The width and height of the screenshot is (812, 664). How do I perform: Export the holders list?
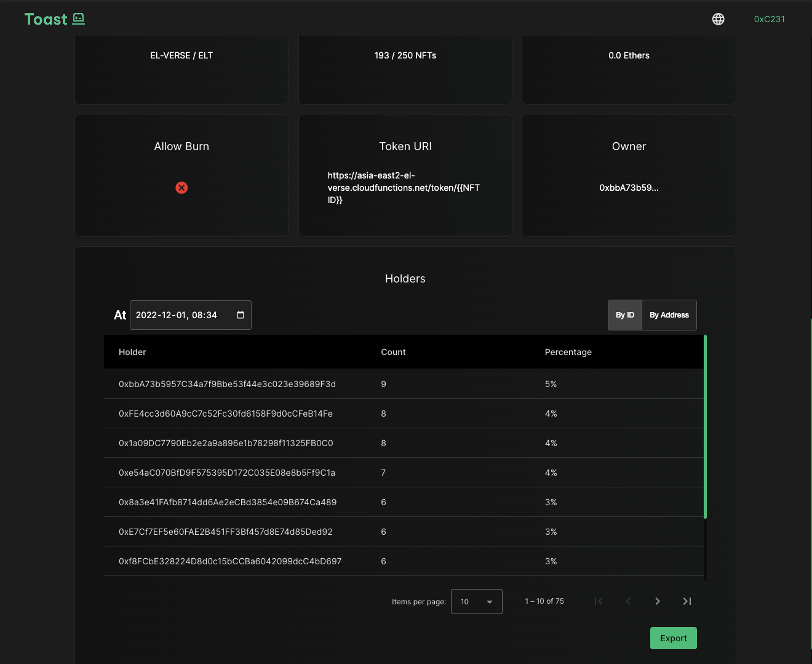pos(674,638)
